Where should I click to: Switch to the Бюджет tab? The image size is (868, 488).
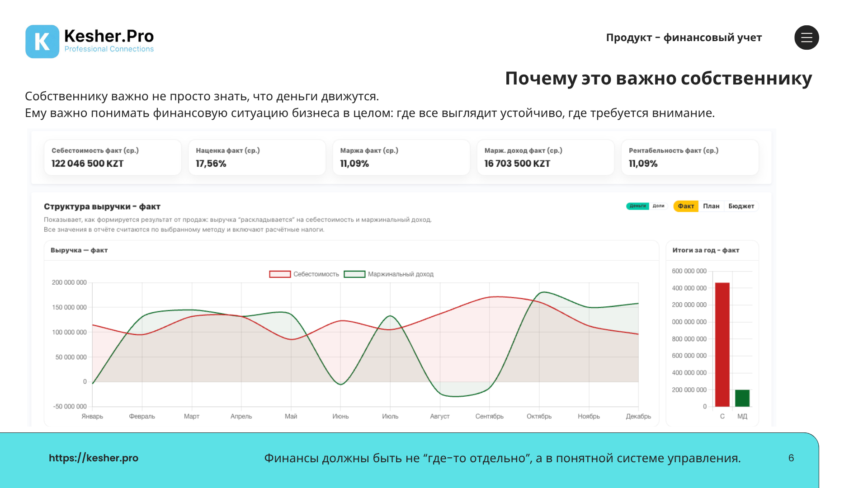click(741, 206)
